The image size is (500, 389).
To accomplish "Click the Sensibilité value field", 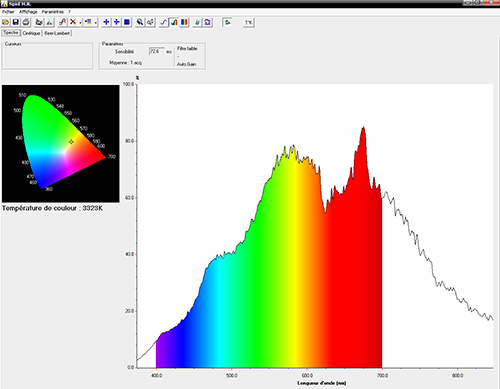I will 157,51.
